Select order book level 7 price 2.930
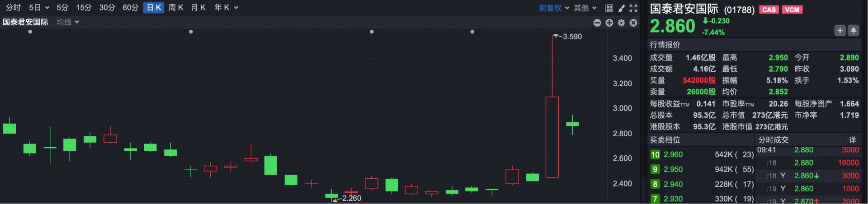Viewport: 868px width, 204px height. point(673,199)
